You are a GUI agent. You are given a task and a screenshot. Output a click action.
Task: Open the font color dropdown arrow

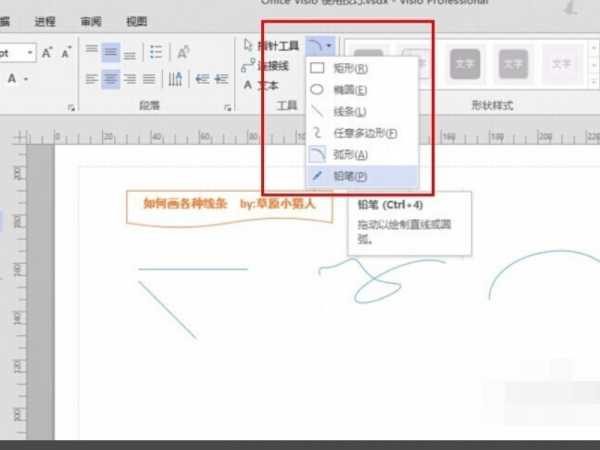click(x=26, y=79)
